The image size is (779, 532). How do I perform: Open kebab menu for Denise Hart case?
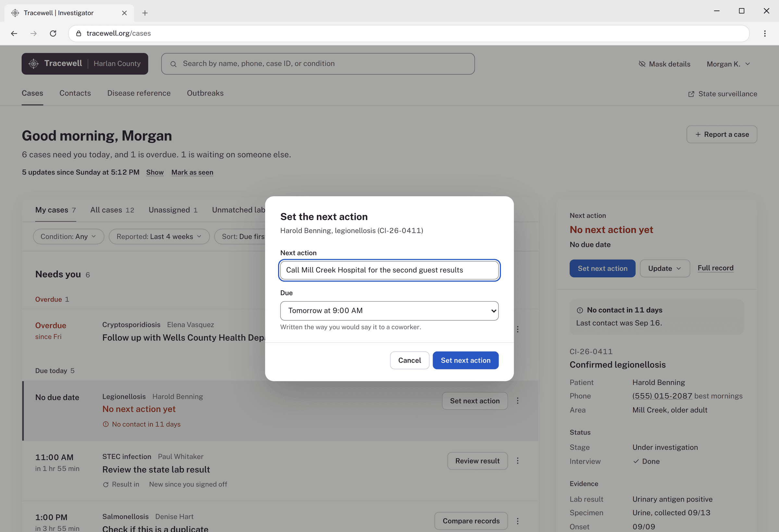517,521
